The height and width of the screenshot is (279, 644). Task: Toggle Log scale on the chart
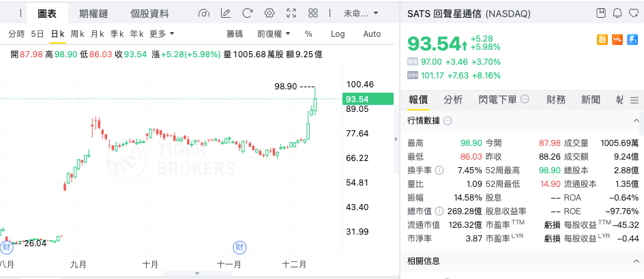pos(338,33)
